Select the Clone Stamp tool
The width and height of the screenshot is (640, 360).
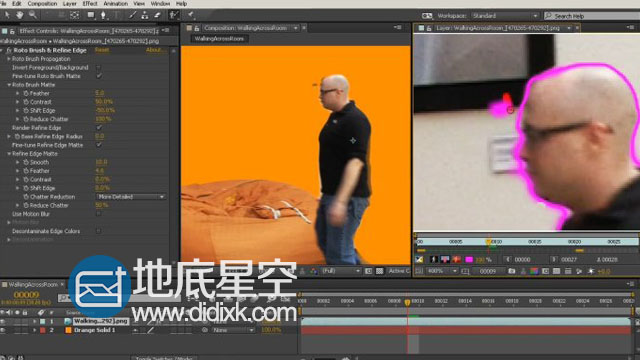(145, 16)
